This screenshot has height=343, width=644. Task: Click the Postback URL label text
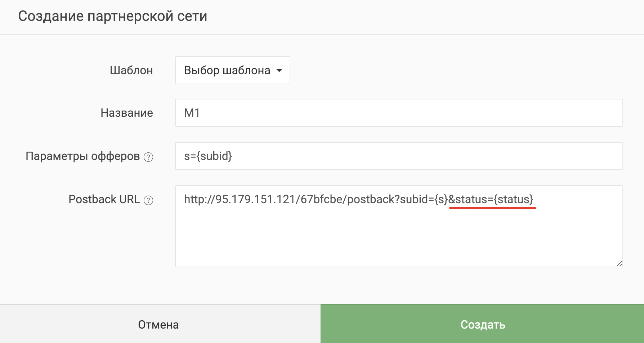(x=104, y=199)
